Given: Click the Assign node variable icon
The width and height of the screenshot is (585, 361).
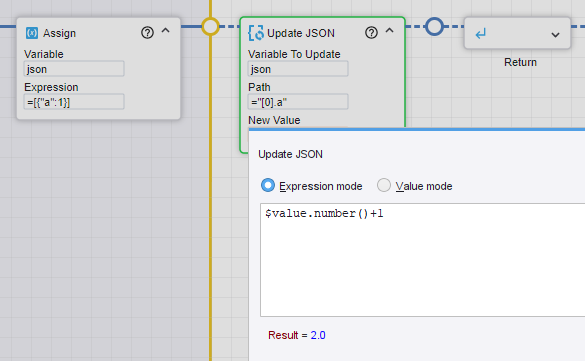Looking at the screenshot, I should [32, 33].
